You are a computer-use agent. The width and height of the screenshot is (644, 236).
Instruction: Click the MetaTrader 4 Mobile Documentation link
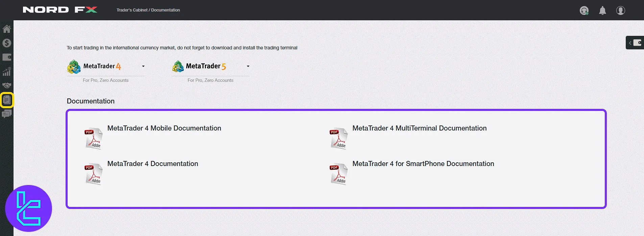tap(164, 128)
